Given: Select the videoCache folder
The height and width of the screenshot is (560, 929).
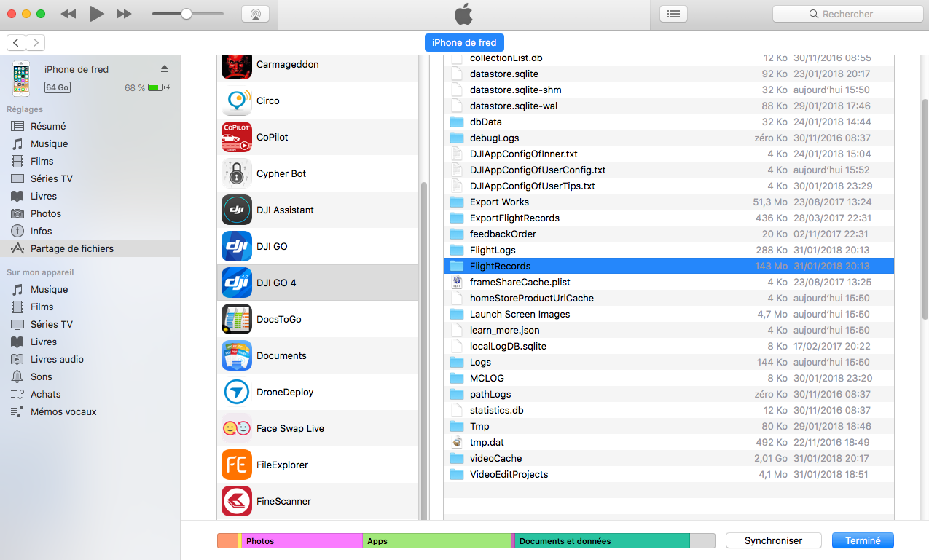Looking at the screenshot, I should point(668,458).
